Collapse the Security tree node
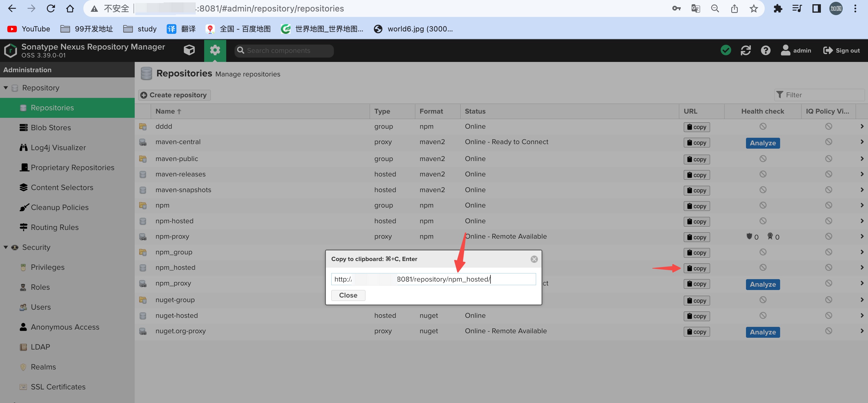This screenshot has height=403, width=868. tap(6, 247)
